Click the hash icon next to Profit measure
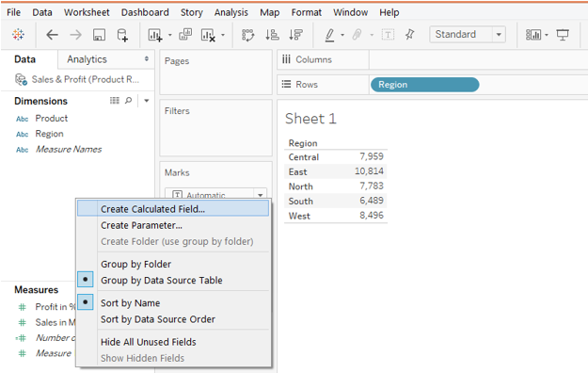The height and width of the screenshot is (373, 588). click(x=23, y=307)
